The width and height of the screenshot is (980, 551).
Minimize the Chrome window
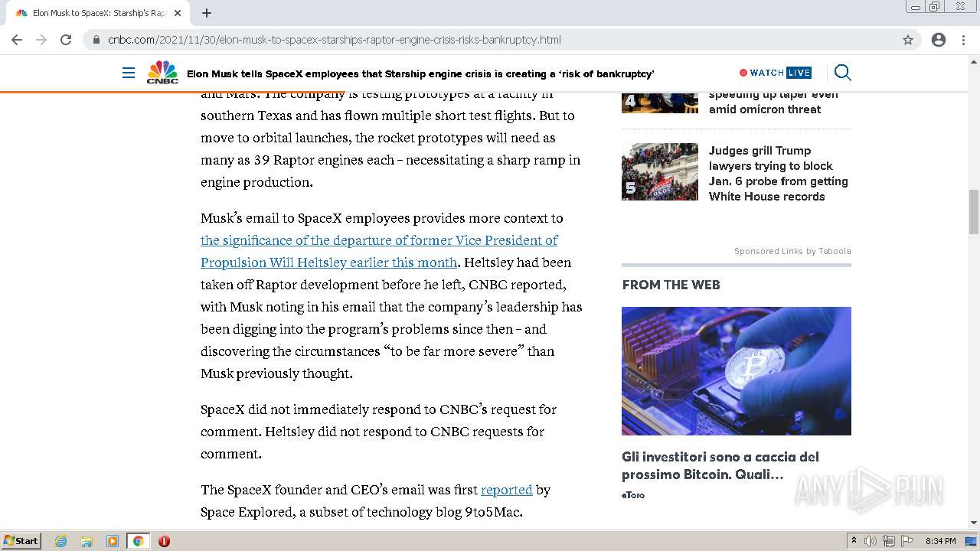[915, 7]
